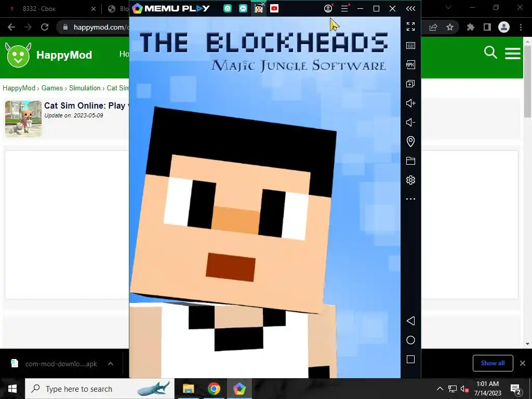Screen dimensions: 532x399
Task: Open Windows notification center icon
Action: pyautogui.click(x=516, y=389)
